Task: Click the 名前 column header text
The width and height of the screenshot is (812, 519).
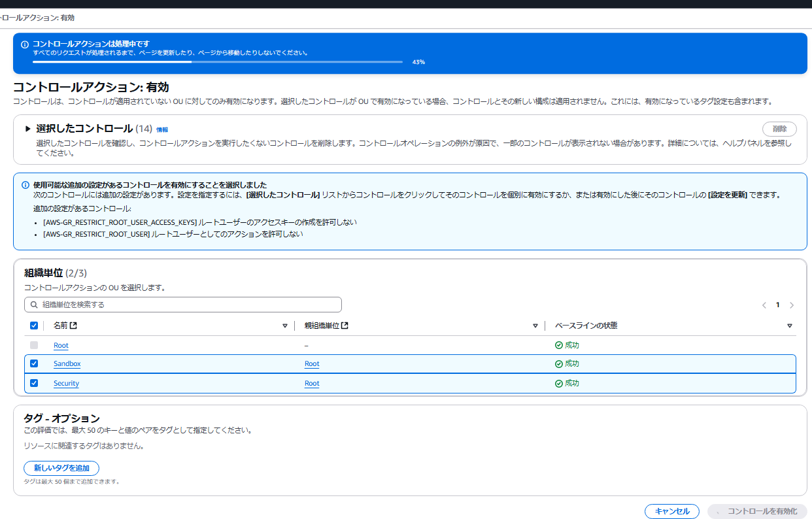Action: pos(61,326)
